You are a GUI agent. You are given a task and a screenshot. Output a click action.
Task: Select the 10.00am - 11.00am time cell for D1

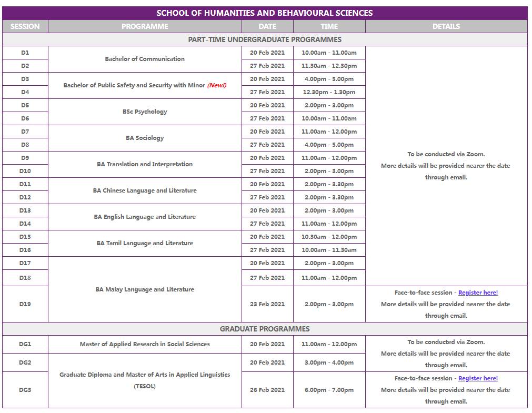tap(328, 53)
